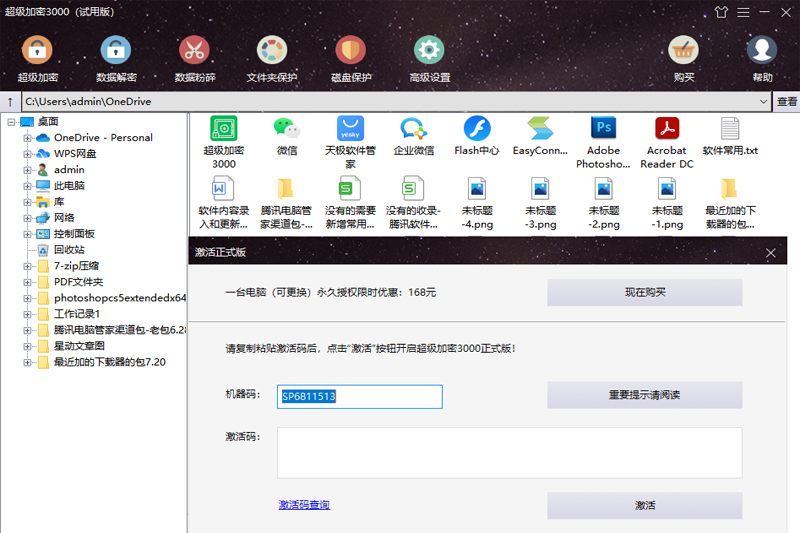
Task: Click the 重要提示请阅读 button
Action: pos(645,395)
